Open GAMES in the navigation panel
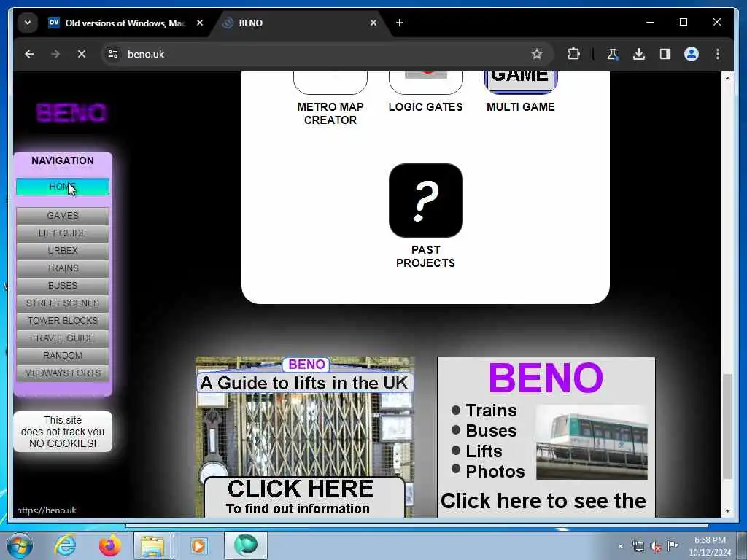The height and width of the screenshot is (560, 747). [x=63, y=216]
